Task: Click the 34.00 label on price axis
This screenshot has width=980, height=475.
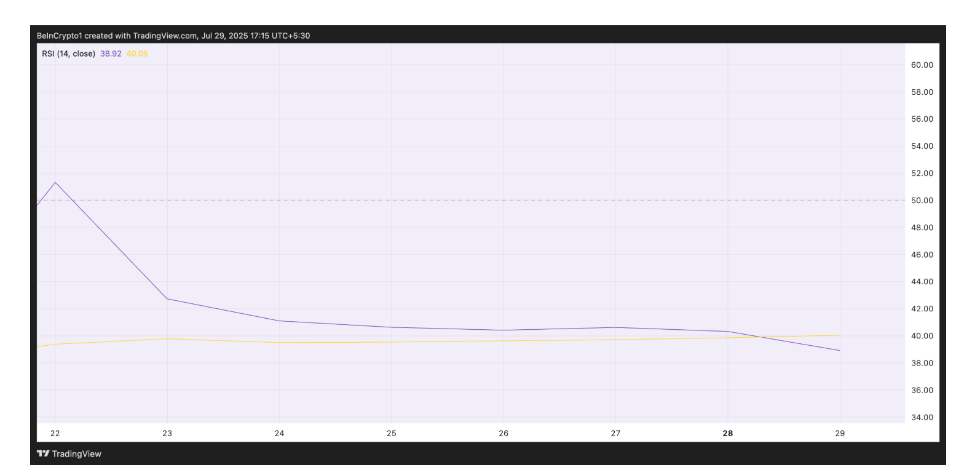Action: [922, 417]
